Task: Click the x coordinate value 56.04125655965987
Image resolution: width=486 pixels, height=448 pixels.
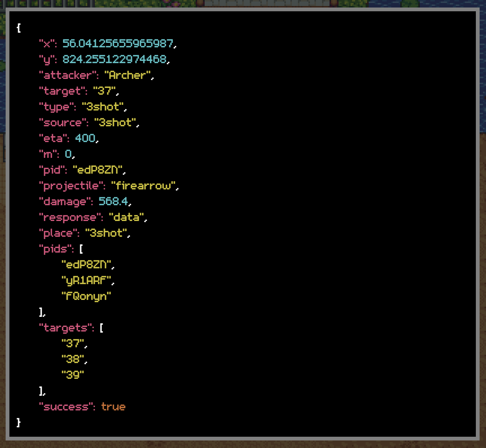Action: click(x=118, y=44)
